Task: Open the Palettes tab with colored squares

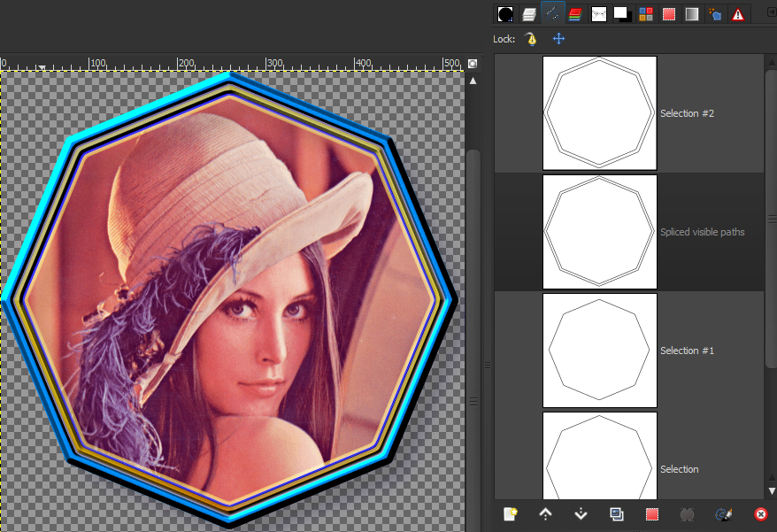Action: [x=646, y=14]
